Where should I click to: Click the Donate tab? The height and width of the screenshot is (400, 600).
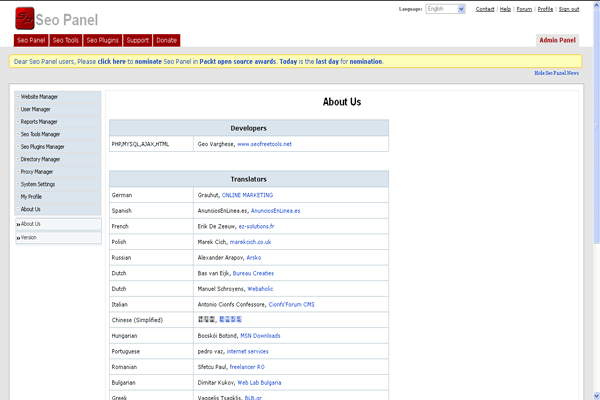click(x=166, y=41)
